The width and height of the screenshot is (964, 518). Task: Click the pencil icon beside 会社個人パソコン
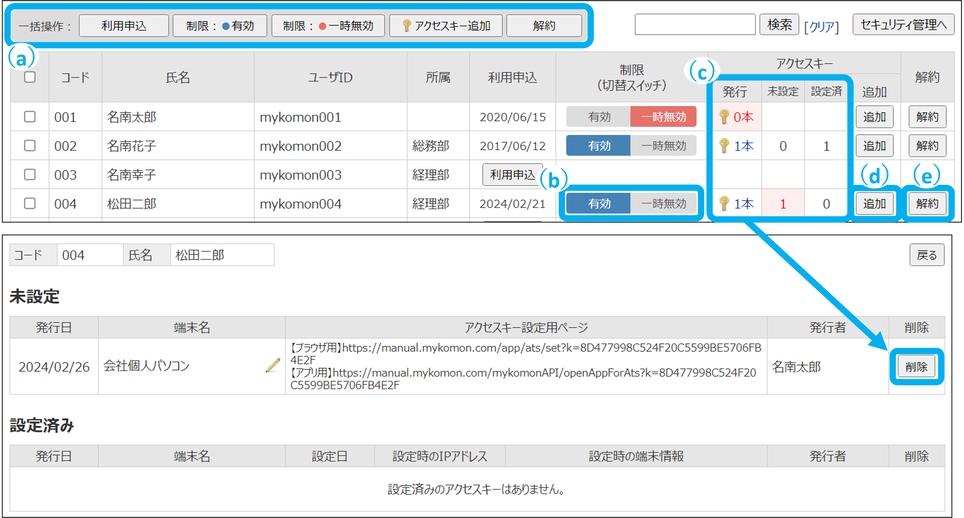pos(272,367)
